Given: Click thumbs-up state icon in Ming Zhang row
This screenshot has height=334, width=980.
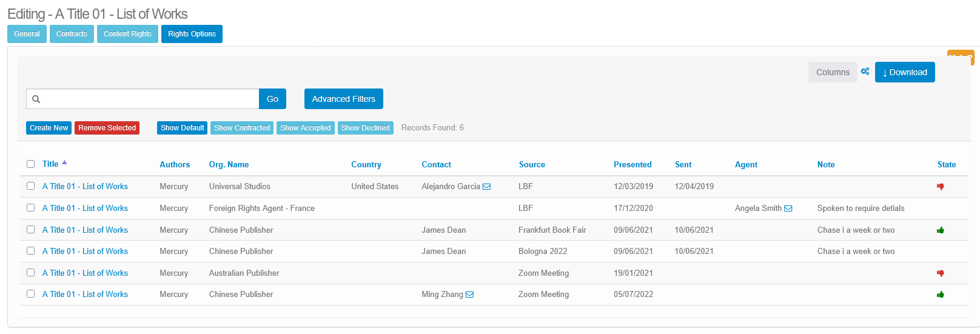Looking at the screenshot, I should tap(941, 295).
